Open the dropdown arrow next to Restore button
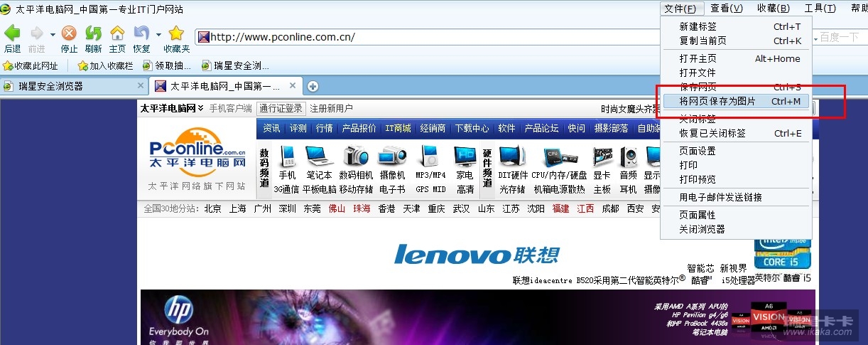Image resolution: width=868 pixels, height=345 pixels. coord(158,34)
